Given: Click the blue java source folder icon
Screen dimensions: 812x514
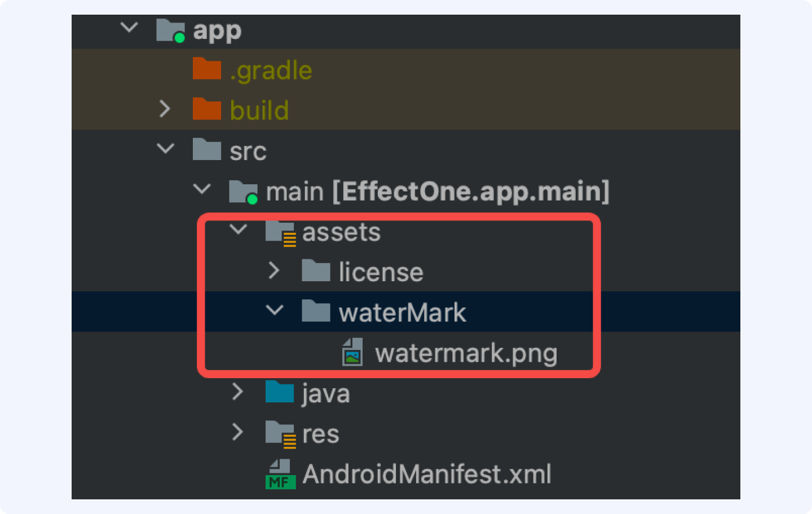Looking at the screenshot, I should tap(279, 392).
